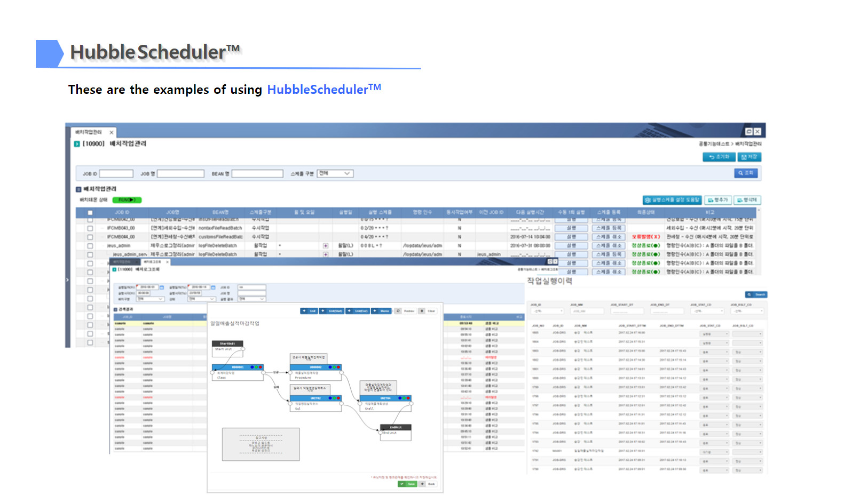This screenshot has height=504, width=852.
Task: Select the StartUnit node in the flow diagram
Action: coord(227,348)
